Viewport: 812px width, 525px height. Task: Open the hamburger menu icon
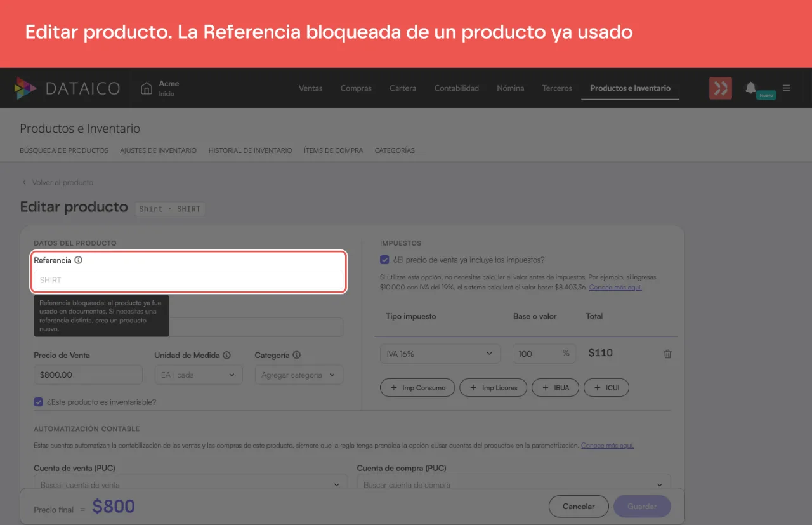pos(787,88)
